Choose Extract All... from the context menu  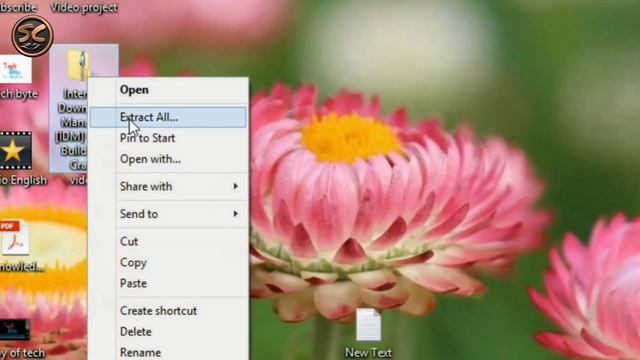click(x=168, y=118)
